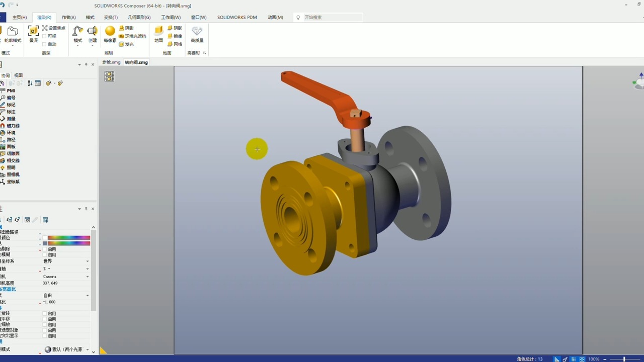Click the 高质量 high quality diamond icon
The image size is (644, 362).
(197, 31)
